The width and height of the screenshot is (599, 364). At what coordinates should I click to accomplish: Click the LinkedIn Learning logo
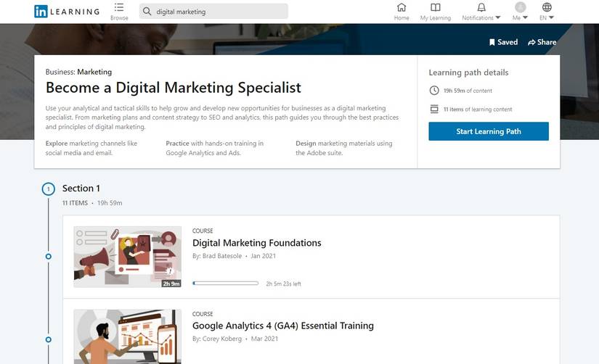67,12
